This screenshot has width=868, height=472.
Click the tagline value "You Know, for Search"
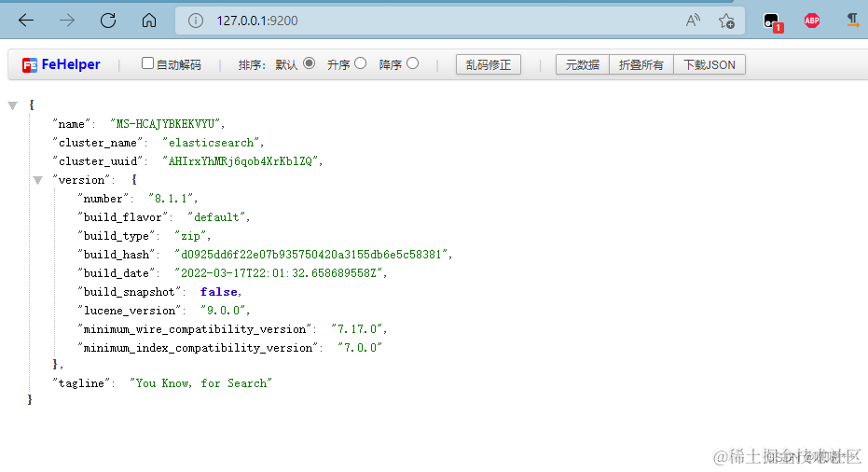tap(201, 383)
